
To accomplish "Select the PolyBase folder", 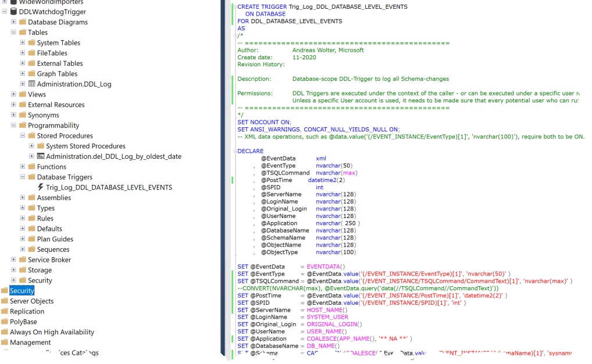I will 23,322.
